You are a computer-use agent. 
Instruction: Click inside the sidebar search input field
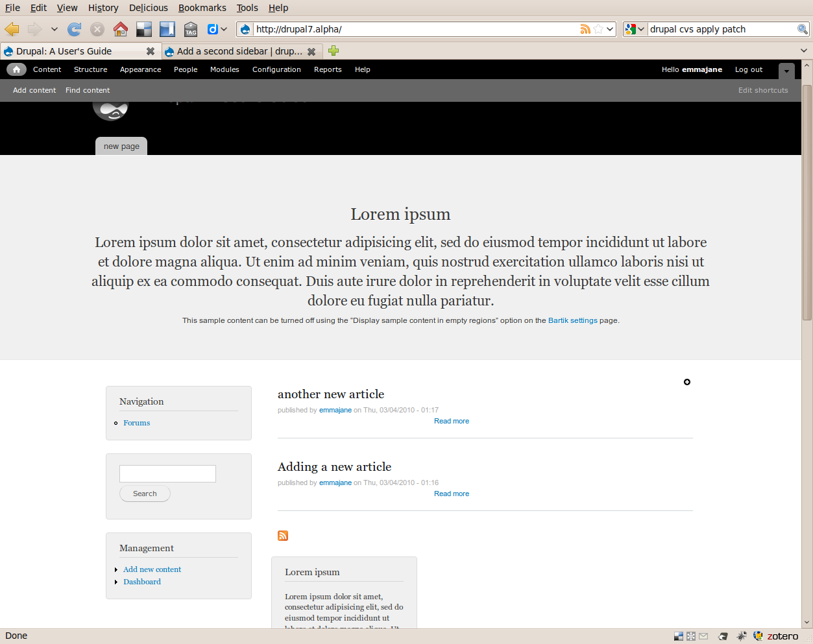(x=167, y=473)
